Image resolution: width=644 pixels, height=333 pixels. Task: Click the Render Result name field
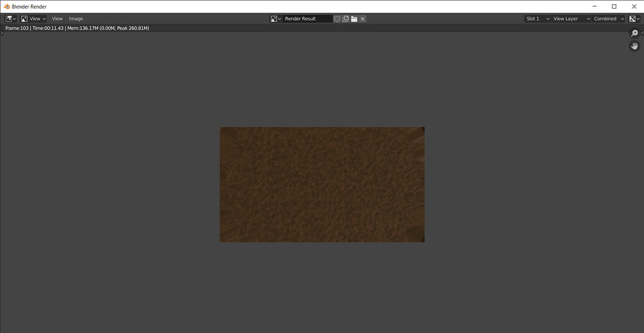pyautogui.click(x=307, y=19)
